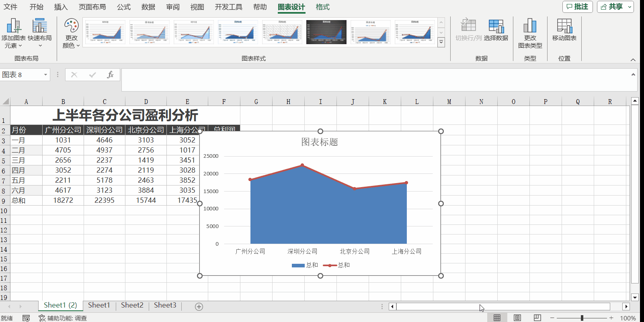Click the 更改颜色 palette icon

(x=72, y=26)
